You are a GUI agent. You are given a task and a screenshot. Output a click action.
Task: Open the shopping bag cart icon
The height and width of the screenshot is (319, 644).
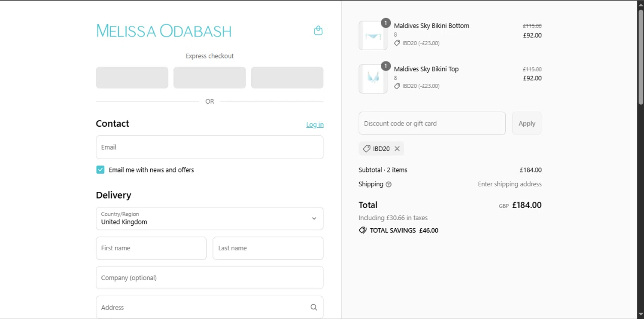pos(318,31)
